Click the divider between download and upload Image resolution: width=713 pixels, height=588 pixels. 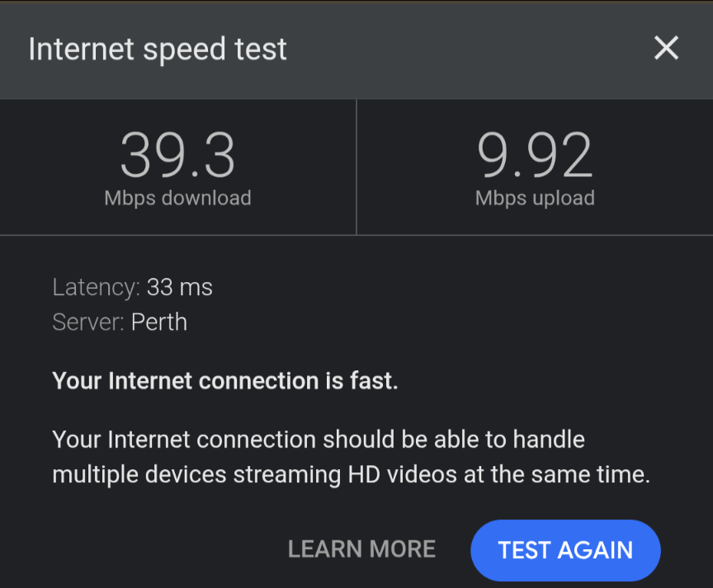(x=356, y=167)
